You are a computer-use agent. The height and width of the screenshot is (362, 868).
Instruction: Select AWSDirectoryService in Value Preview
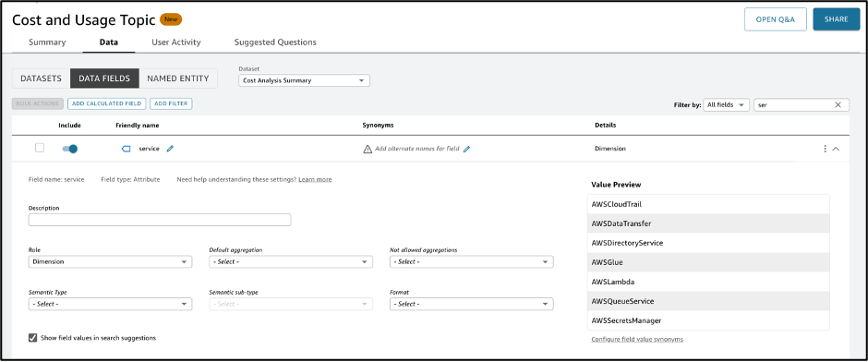click(x=708, y=243)
